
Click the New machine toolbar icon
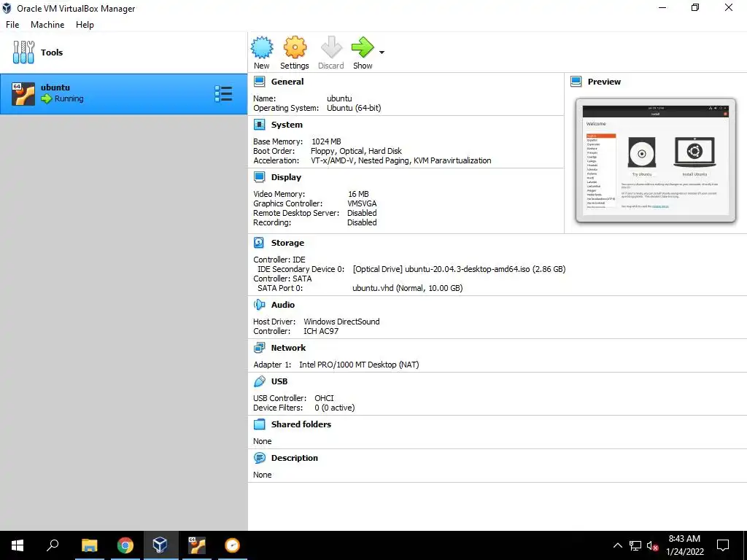coord(262,47)
